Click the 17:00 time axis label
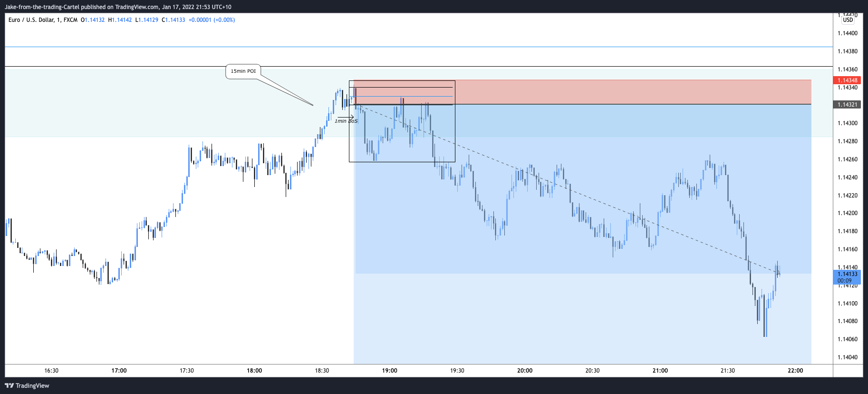This screenshot has width=868, height=394. [x=119, y=371]
